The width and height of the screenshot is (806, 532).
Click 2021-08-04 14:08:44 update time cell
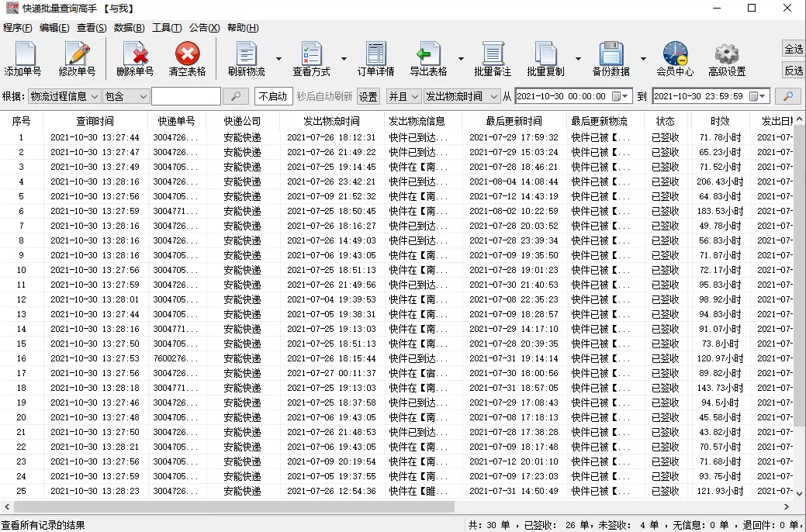point(514,181)
